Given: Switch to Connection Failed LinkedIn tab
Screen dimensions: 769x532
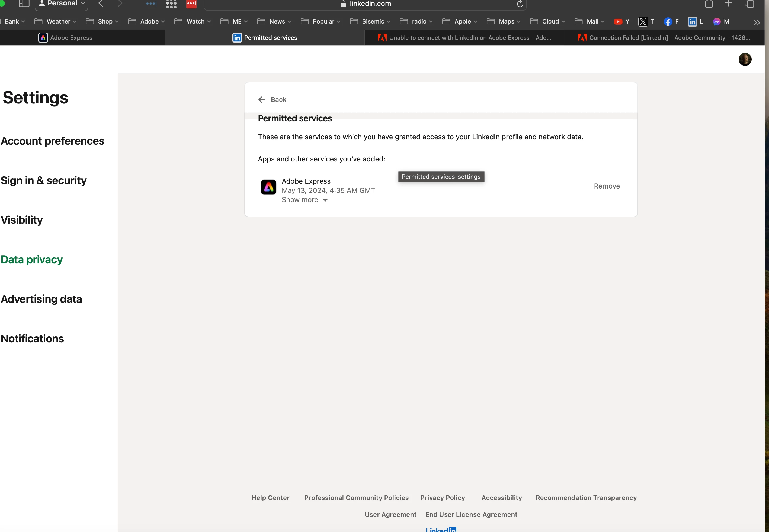Looking at the screenshot, I should point(664,38).
